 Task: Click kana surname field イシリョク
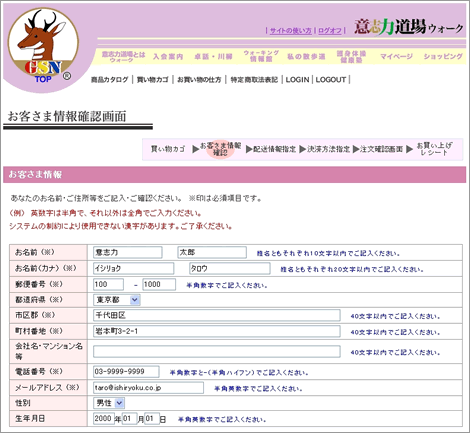[134, 268]
